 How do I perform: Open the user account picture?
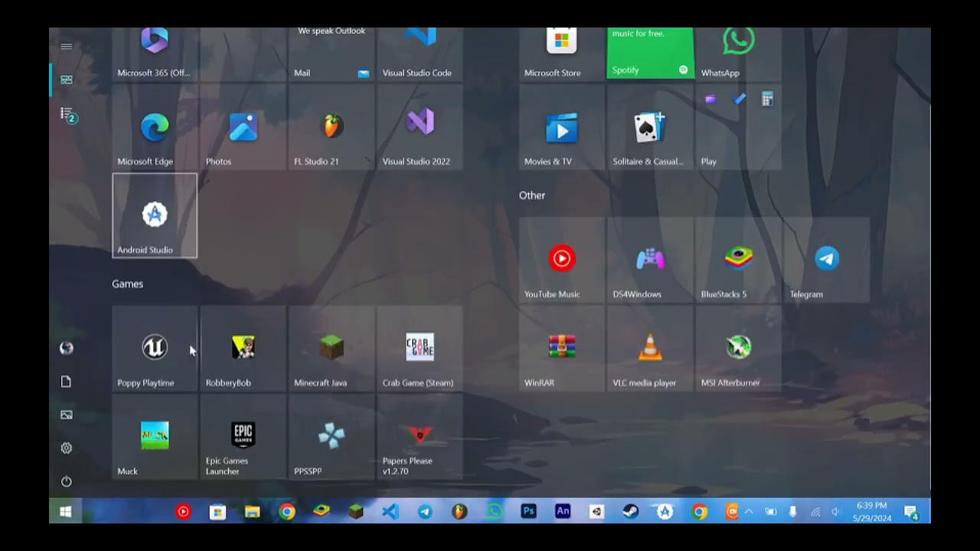(67, 348)
